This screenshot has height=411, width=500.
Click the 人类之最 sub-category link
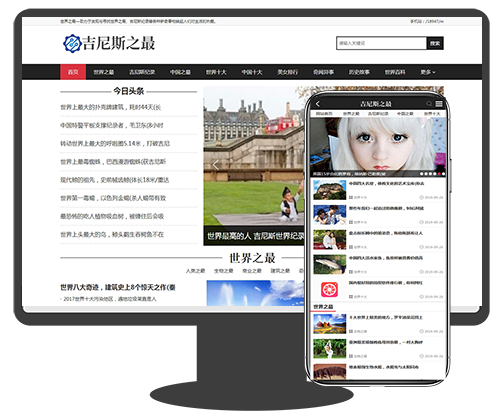click(195, 271)
